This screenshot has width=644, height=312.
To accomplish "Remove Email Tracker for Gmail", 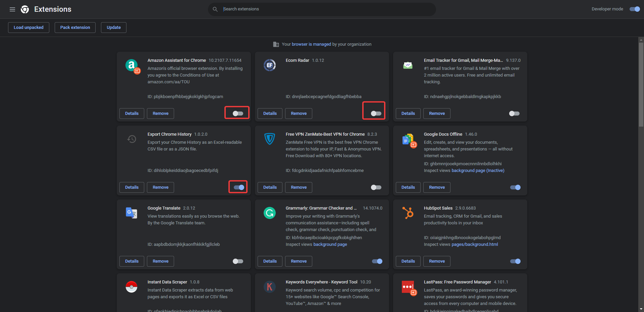I will pyautogui.click(x=437, y=114).
